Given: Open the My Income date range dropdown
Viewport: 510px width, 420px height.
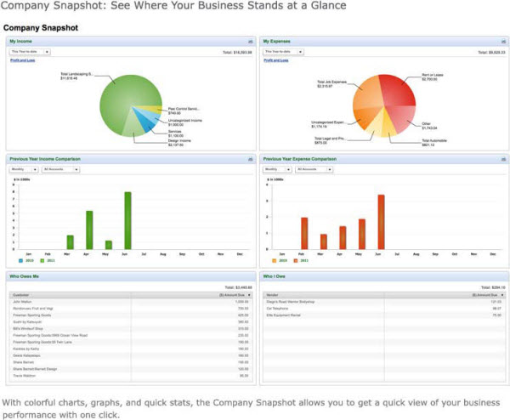Looking at the screenshot, I should point(30,52).
